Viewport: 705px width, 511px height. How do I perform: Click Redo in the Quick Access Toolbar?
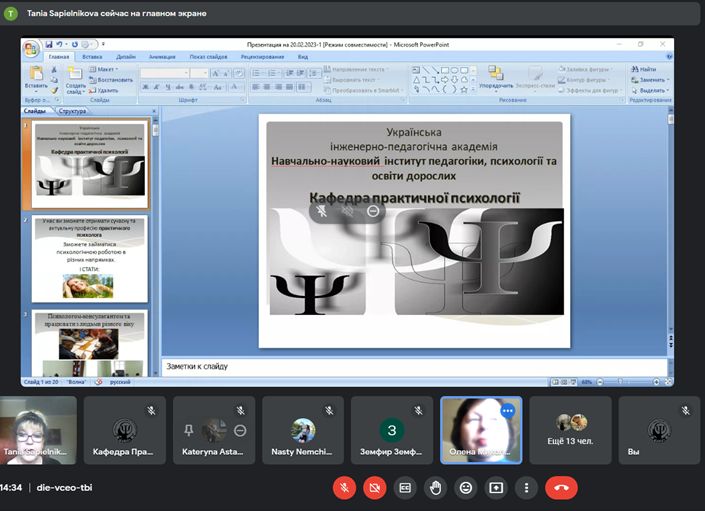75,44
